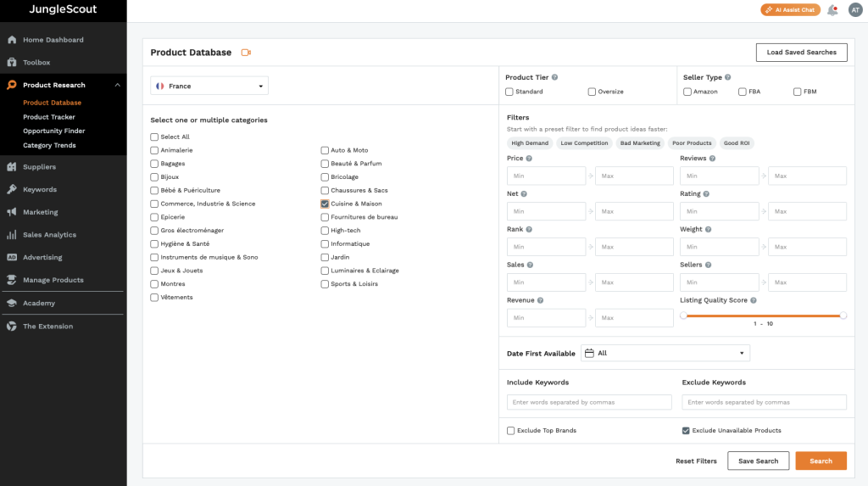Screen dimensions: 868x486
Task: Click the Price Min input field
Action: [547, 176]
